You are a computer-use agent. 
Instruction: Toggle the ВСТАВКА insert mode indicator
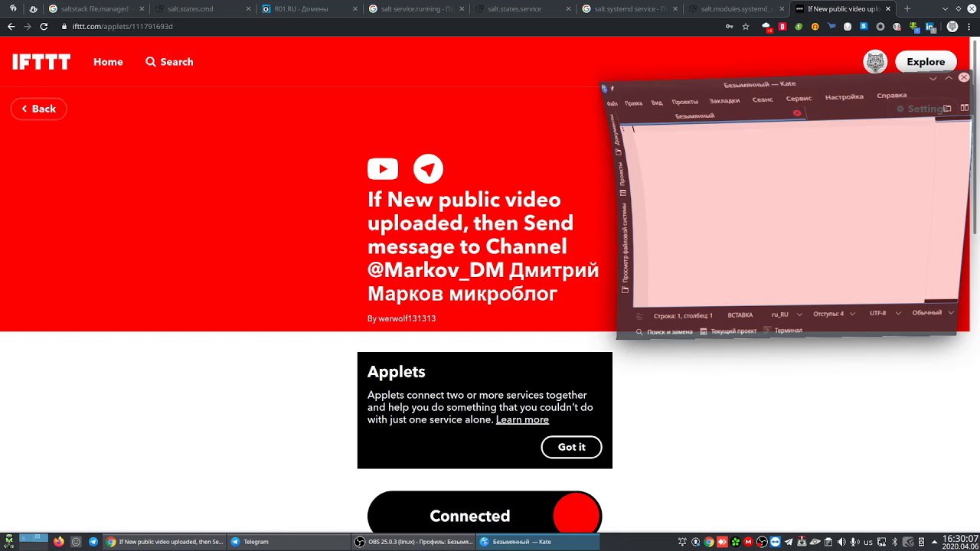tap(740, 315)
